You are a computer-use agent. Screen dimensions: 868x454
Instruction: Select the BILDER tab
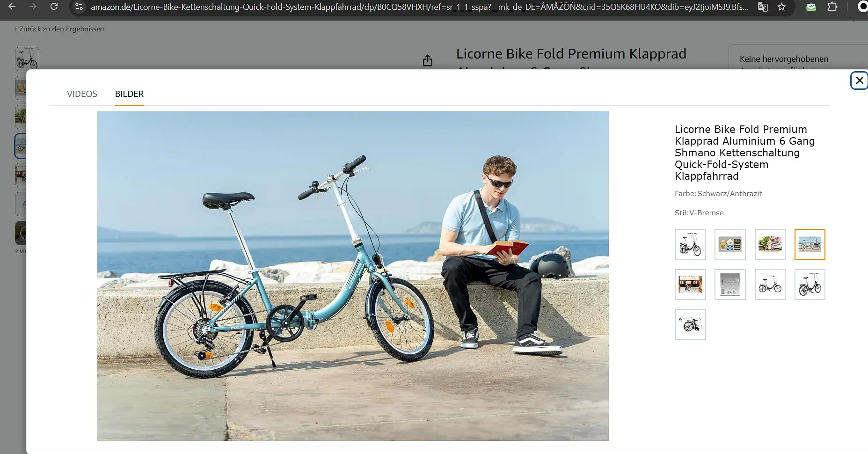[129, 94]
